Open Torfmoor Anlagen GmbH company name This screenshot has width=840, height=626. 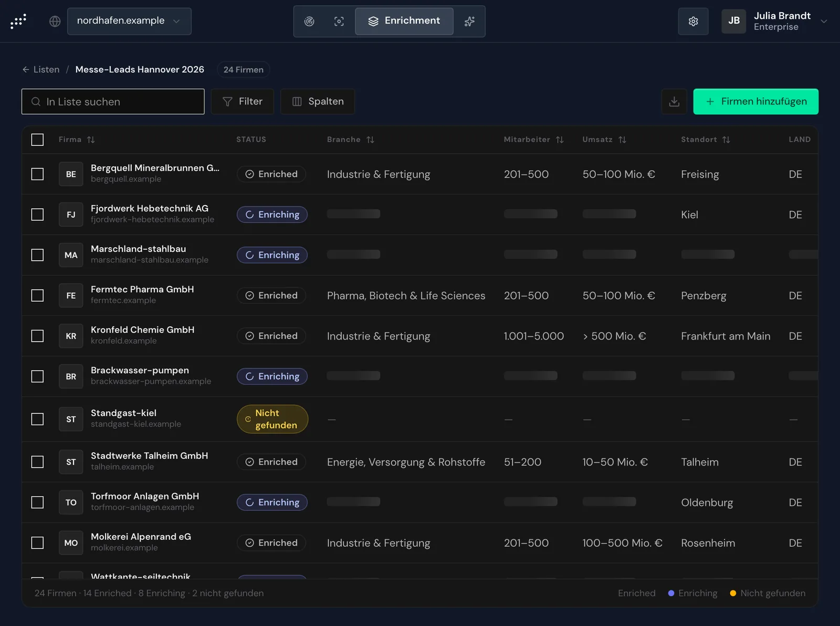click(x=145, y=496)
